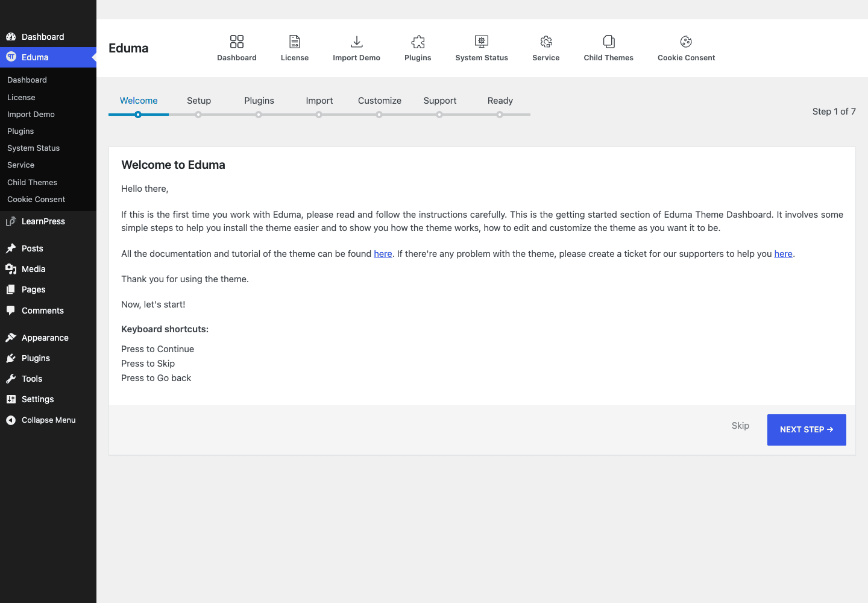The image size is (868, 603).
Task: Click the WordPress Dashboard gauge icon in sidebar
Action: tap(11, 37)
